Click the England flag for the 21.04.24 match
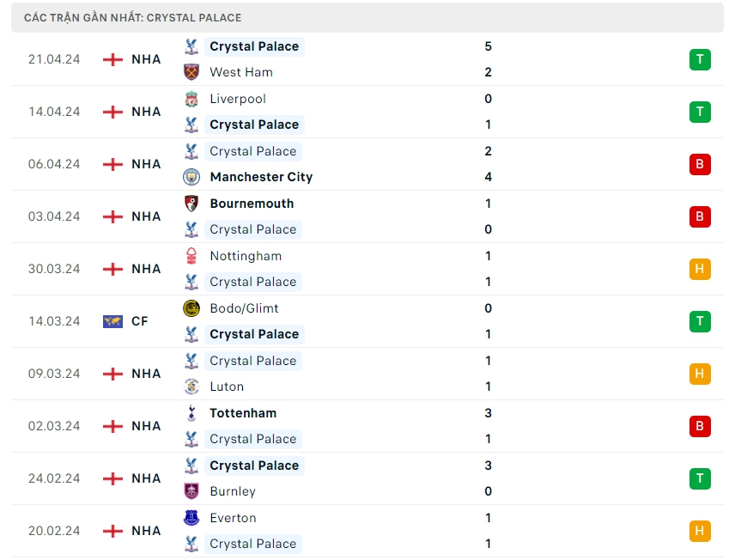Image resolution: width=735 pixels, height=560 pixels. pos(112,59)
